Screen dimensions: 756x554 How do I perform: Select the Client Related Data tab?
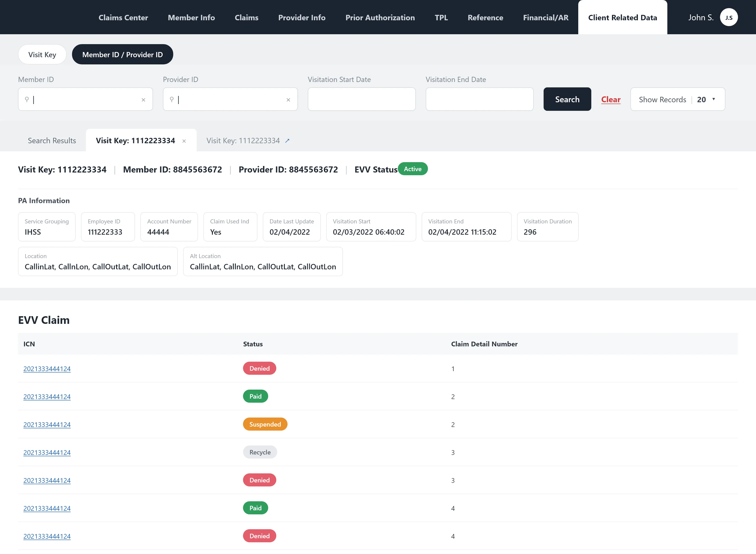[622, 17]
